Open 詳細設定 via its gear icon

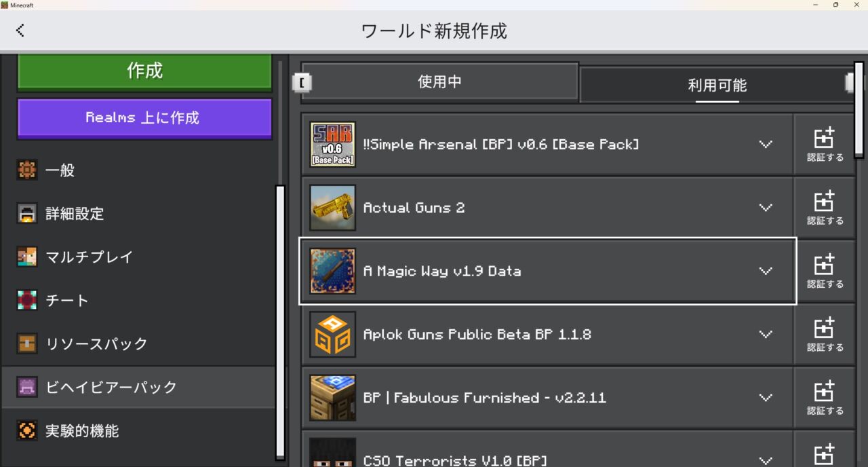(26, 214)
